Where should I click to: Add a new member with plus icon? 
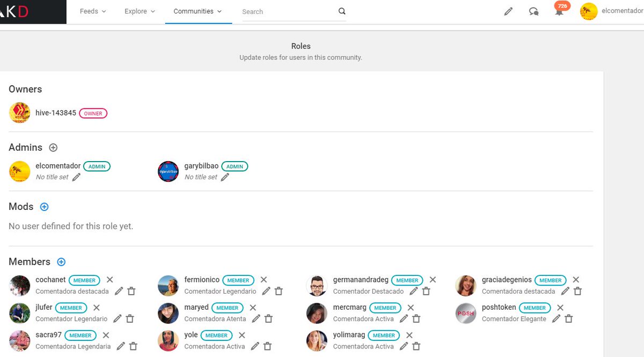(61, 262)
